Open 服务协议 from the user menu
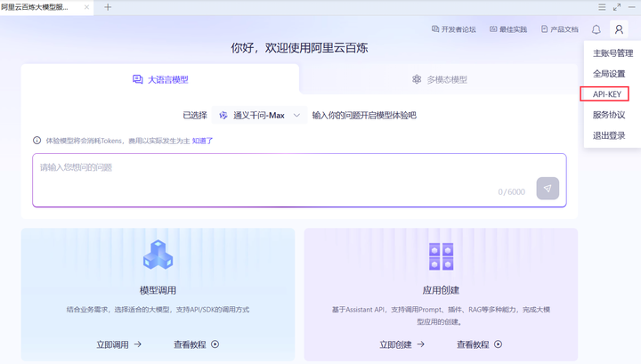This screenshot has width=641, height=364. coord(609,115)
